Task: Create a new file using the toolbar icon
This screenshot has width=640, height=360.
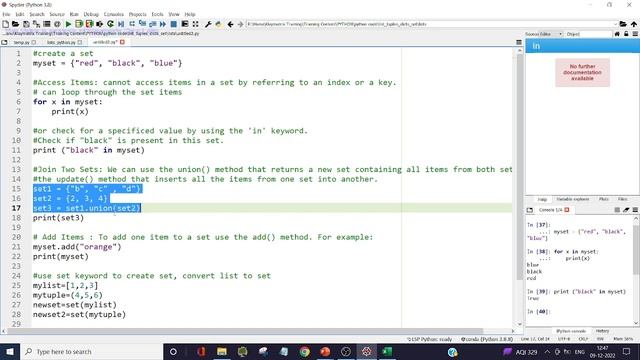Action: [x=5, y=24]
